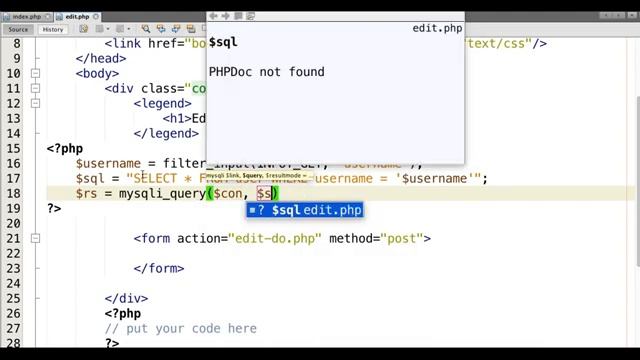Close the index.php tab
This screenshot has height=360, width=640.
coord(48,17)
